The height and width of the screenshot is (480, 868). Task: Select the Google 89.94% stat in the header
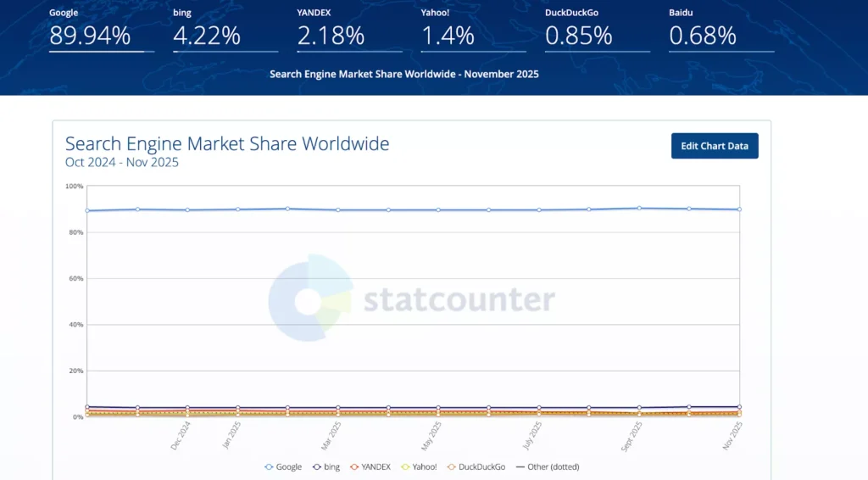102,30
